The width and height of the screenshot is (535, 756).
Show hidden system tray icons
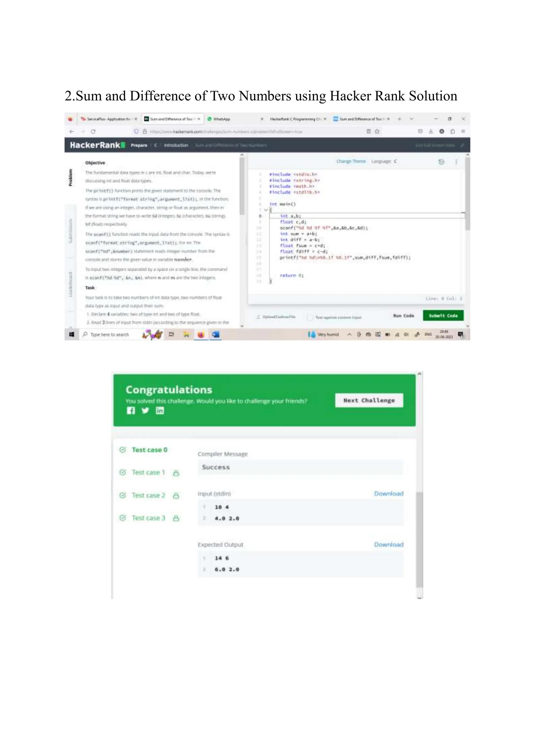[349, 335]
